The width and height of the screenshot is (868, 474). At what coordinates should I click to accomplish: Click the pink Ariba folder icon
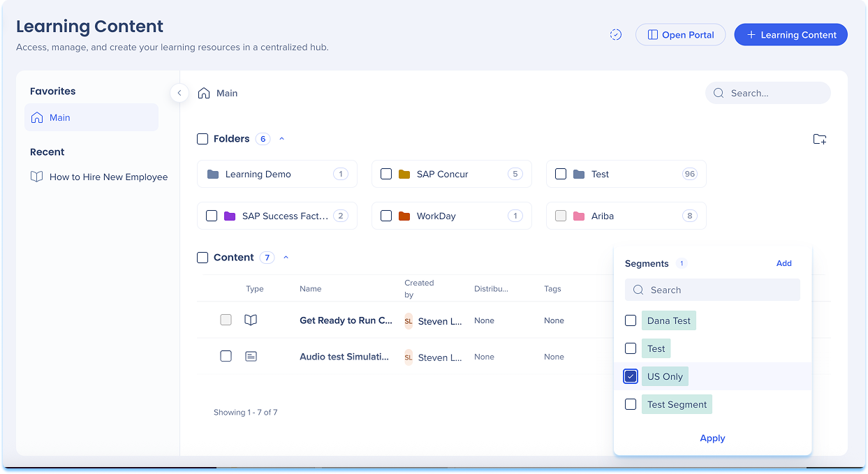579,216
